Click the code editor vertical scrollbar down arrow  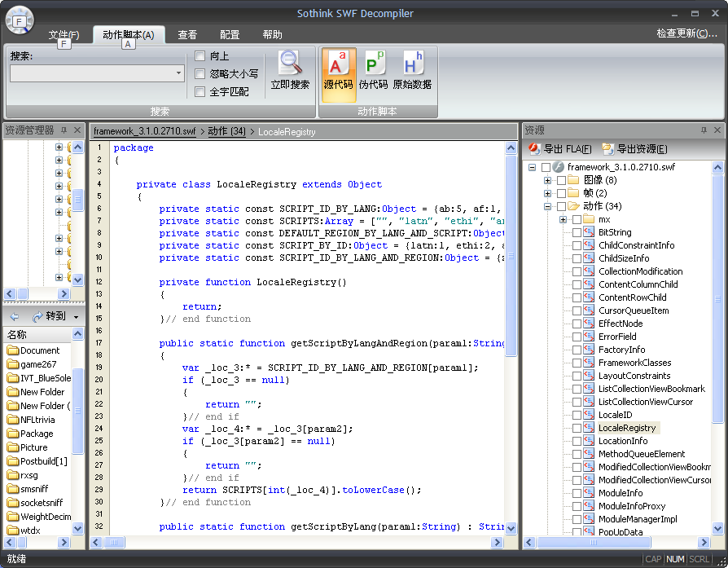511,529
